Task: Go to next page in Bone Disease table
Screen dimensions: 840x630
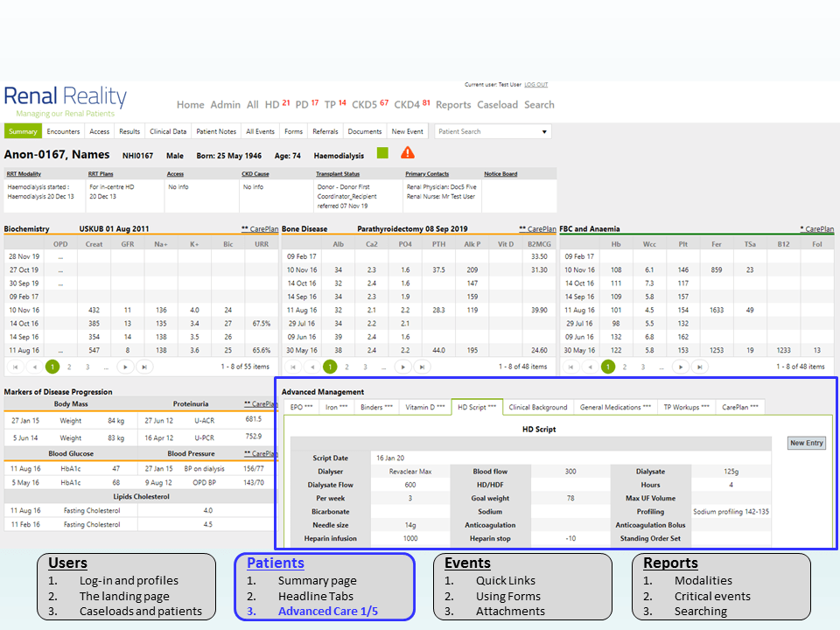Action: [x=403, y=367]
